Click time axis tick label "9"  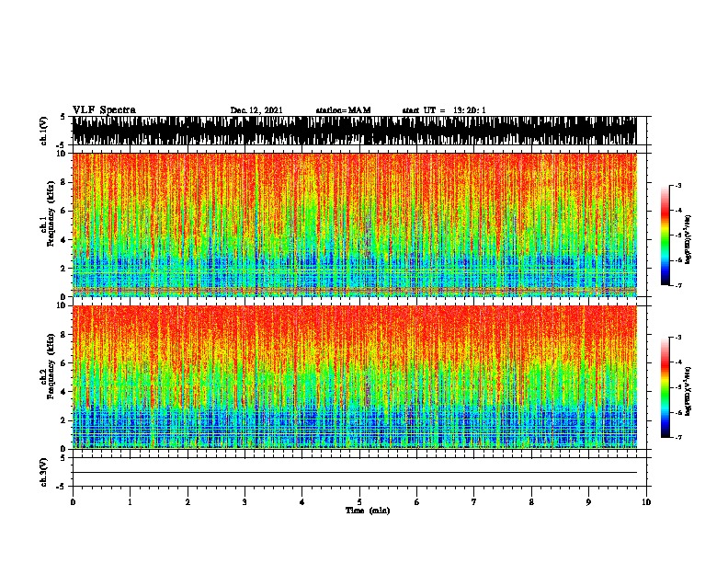click(x=588, y=502)
